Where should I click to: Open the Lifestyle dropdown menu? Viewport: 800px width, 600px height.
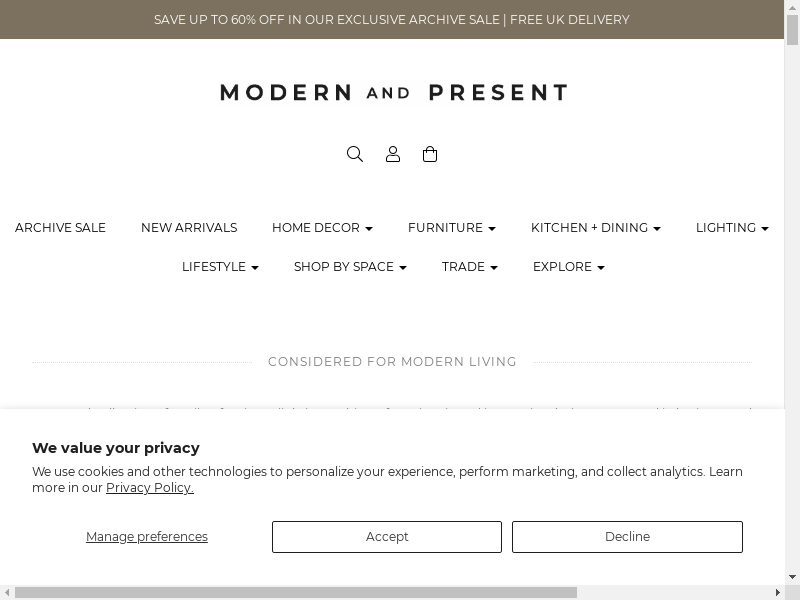click(220, 267)
